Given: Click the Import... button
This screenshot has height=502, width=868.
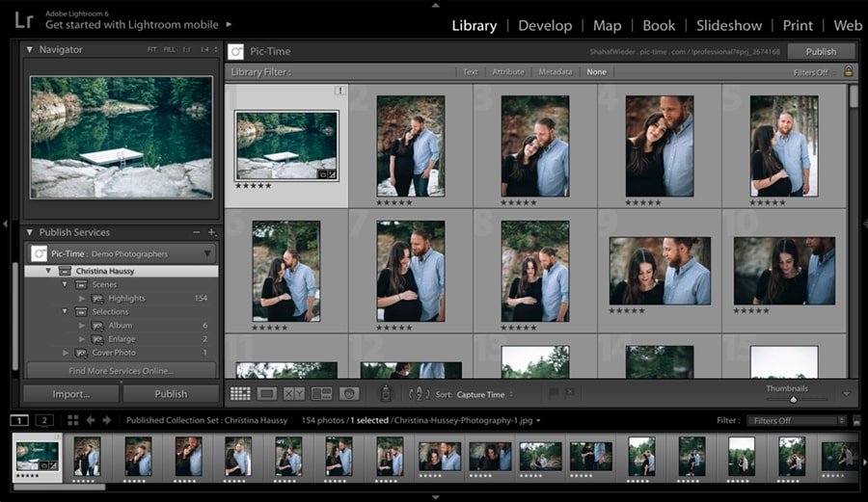Looking at the screenshot, I should [x=71, y=393].
